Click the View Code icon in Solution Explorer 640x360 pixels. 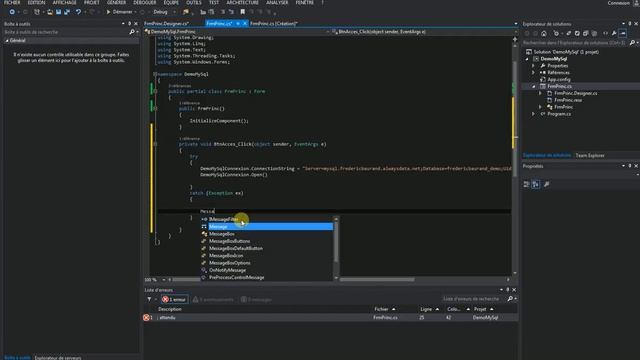pos(605,33)
